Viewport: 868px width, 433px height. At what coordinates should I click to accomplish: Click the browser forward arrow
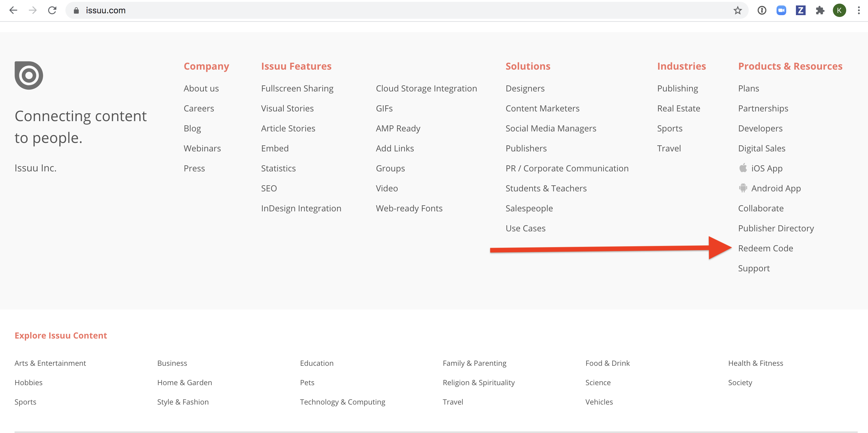pos(33,10)
